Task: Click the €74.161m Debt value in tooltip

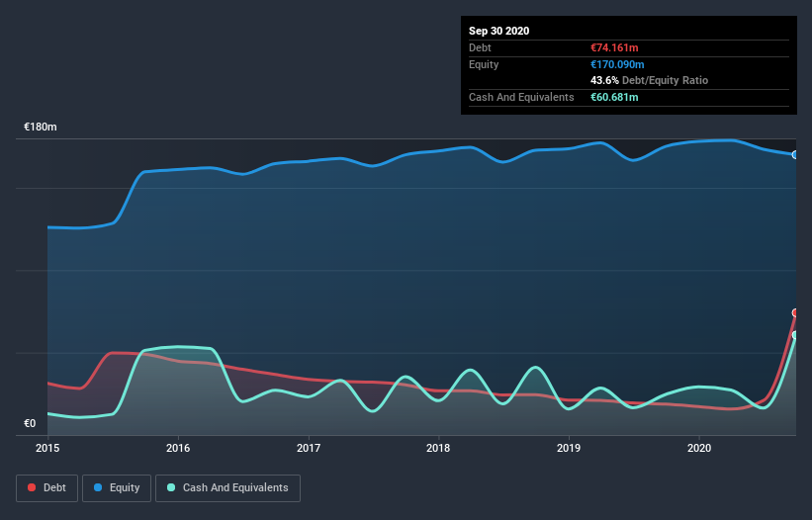Action: pyautogui.click(x=615, y=47)
